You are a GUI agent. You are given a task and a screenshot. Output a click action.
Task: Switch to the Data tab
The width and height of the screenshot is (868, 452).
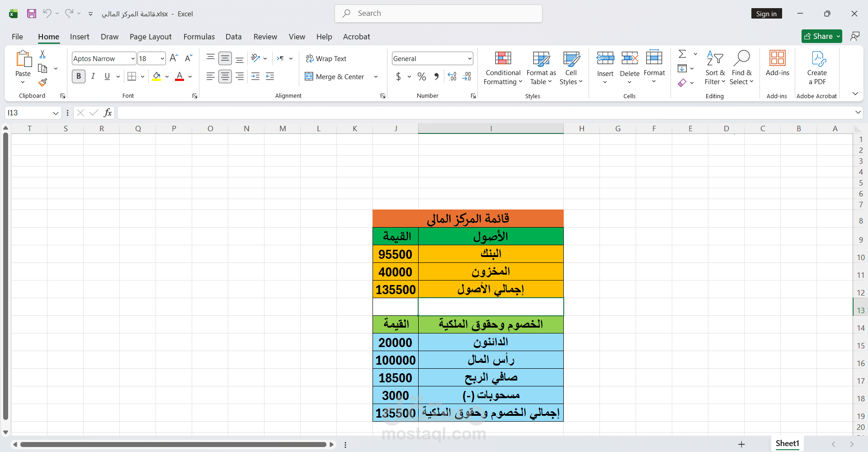click(233, 37)
